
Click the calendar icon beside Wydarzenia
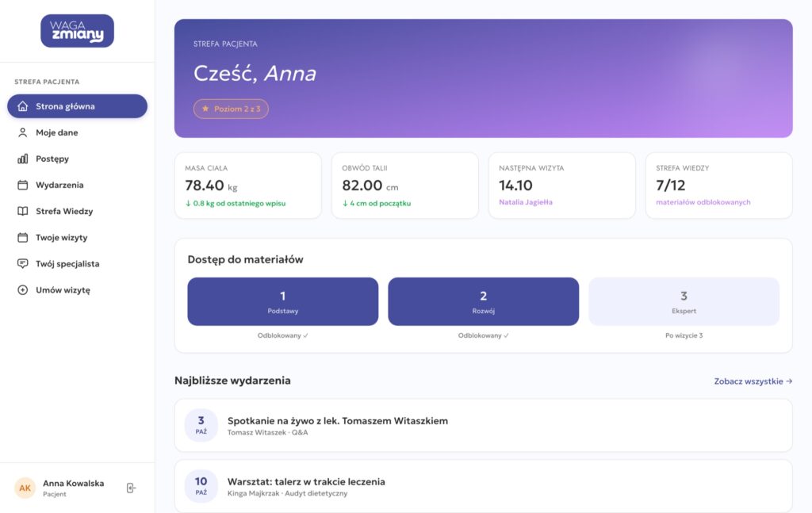[23, 185]
